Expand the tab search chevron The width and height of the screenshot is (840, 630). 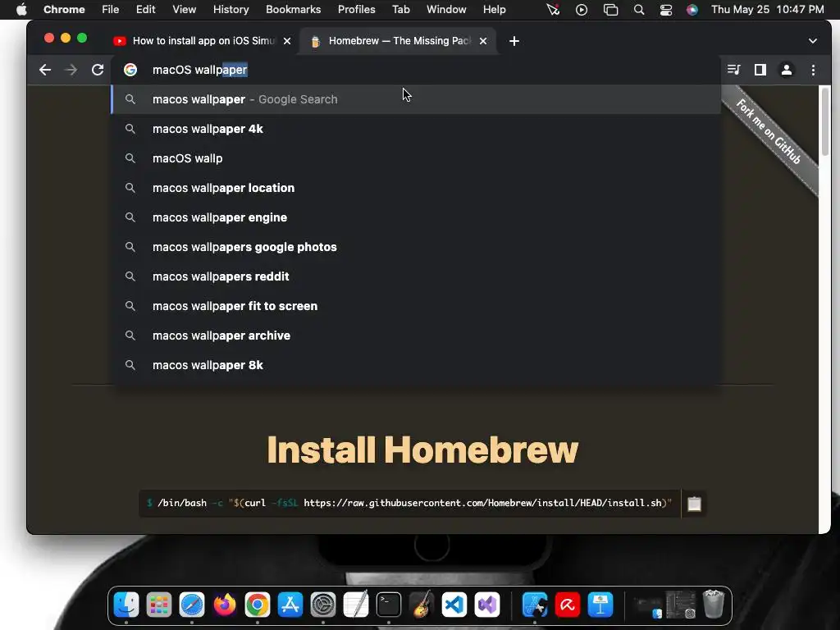coord(813,41)
